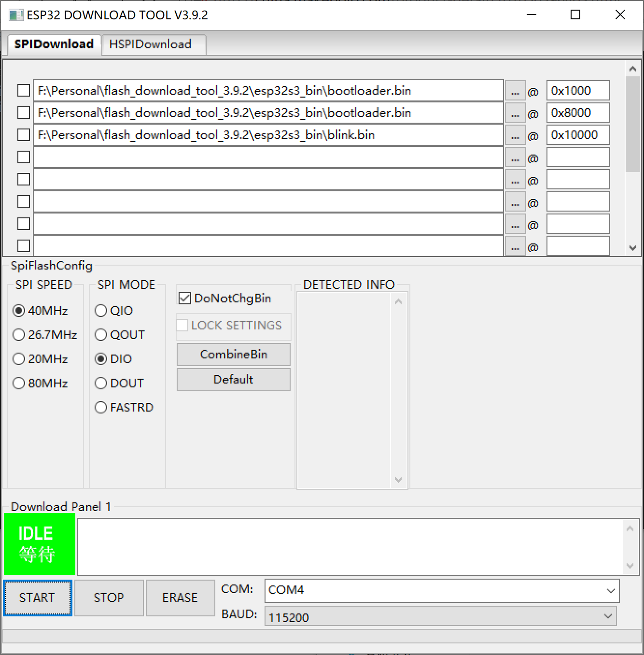Click the ESP32 tool title bar icon

[16, 15]
